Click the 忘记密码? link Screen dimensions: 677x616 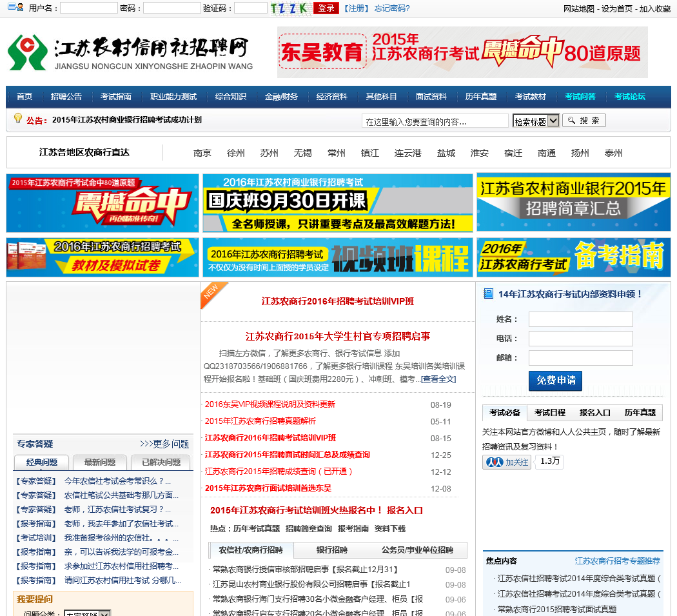(392, 8)
